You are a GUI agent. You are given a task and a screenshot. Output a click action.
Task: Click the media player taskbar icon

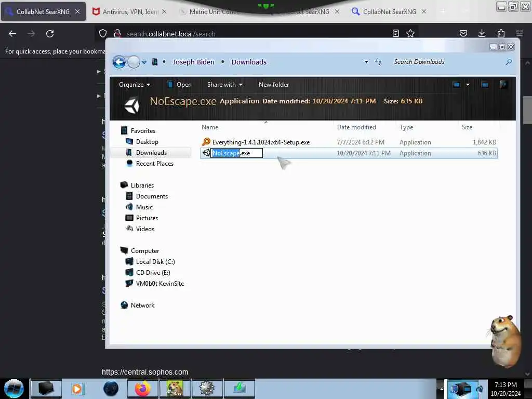77,389
